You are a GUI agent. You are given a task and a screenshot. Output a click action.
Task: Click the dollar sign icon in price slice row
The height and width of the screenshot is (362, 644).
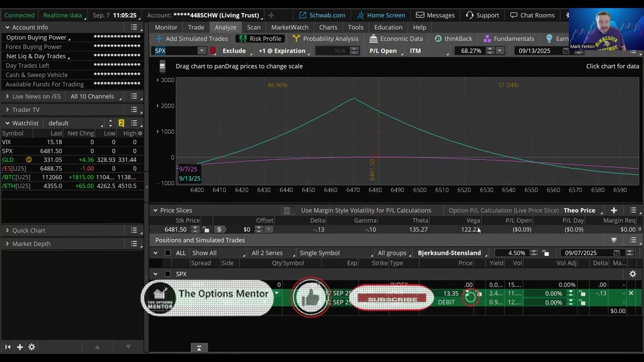coord(219,229)
